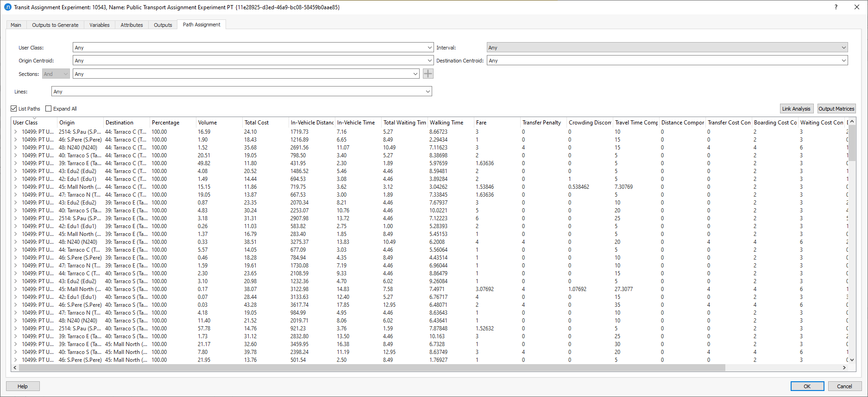Screen dimensions: 868x397
Task: Sort by the Origin column header
Action: [81, 123]
